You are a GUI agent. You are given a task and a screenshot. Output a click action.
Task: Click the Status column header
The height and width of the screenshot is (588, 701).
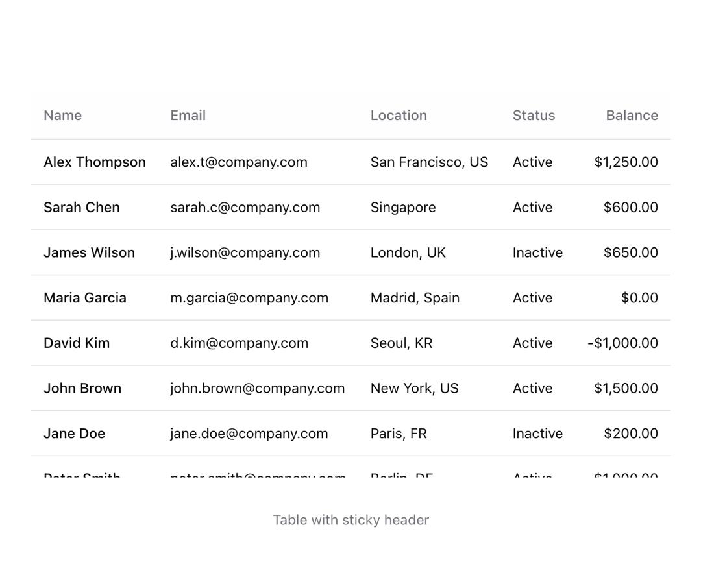click(x=534, y=116)
